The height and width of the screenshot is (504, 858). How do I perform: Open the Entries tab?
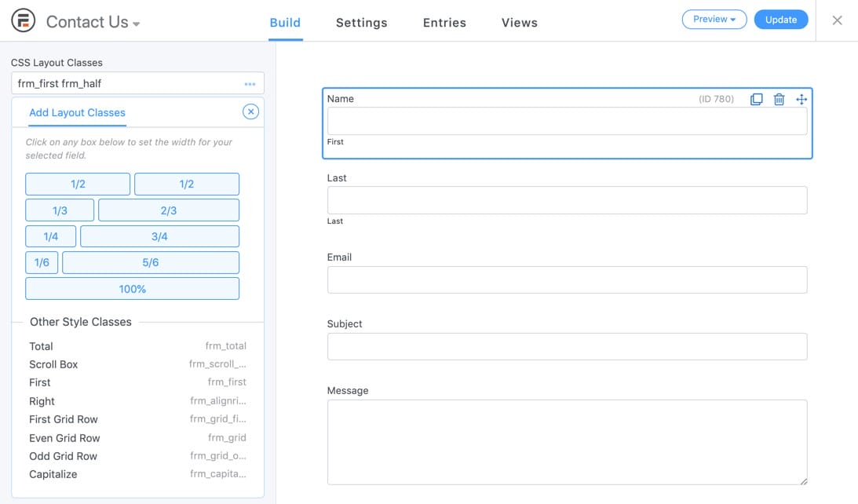(444, 23)
